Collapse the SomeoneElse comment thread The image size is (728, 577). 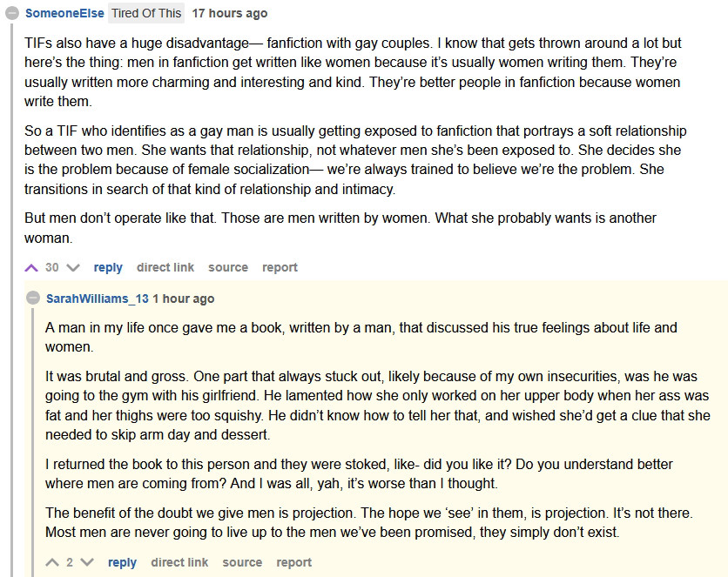[13, 13]
